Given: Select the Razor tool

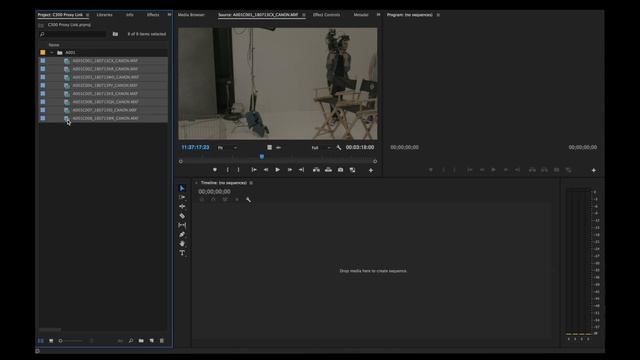Looking at the screenshot, I should tap(182, 216).
